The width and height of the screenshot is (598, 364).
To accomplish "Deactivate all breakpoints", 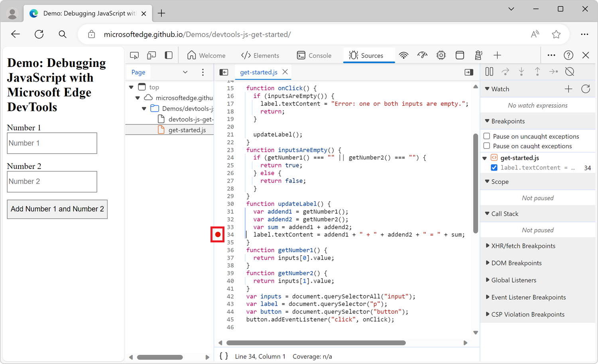I will click(569, 71).
